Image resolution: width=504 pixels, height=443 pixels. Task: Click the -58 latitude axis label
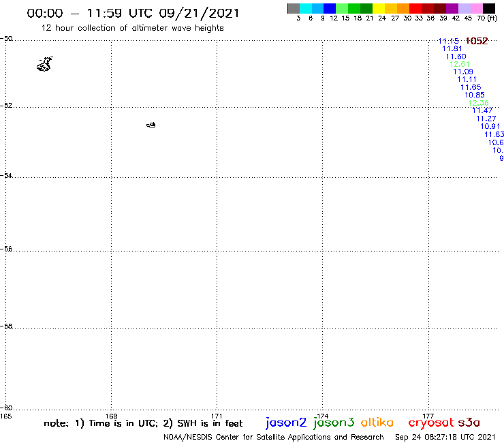[x=6, y=326]
